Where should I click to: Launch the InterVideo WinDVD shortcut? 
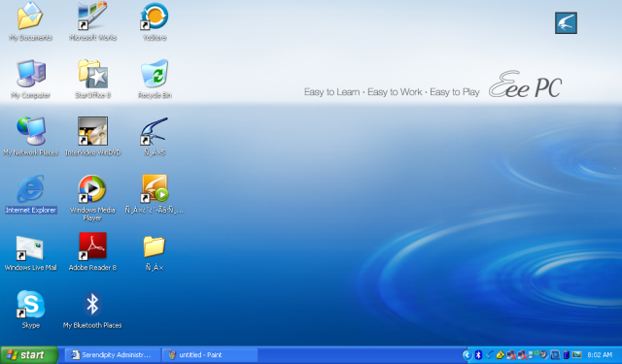92,136
